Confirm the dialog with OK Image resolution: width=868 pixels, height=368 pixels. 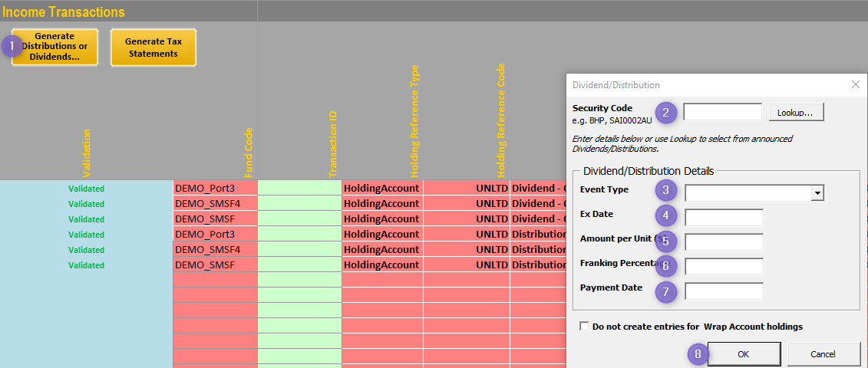coord(744,354)
